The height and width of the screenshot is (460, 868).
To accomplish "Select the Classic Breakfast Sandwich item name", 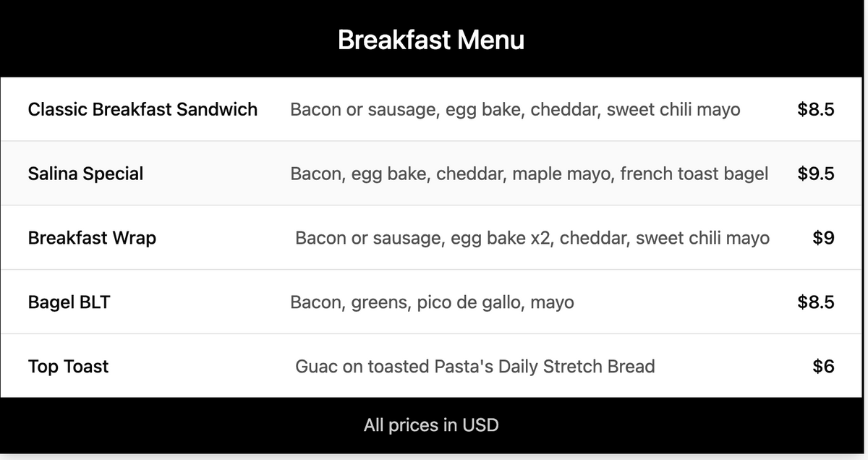I will tap(142, 109).
